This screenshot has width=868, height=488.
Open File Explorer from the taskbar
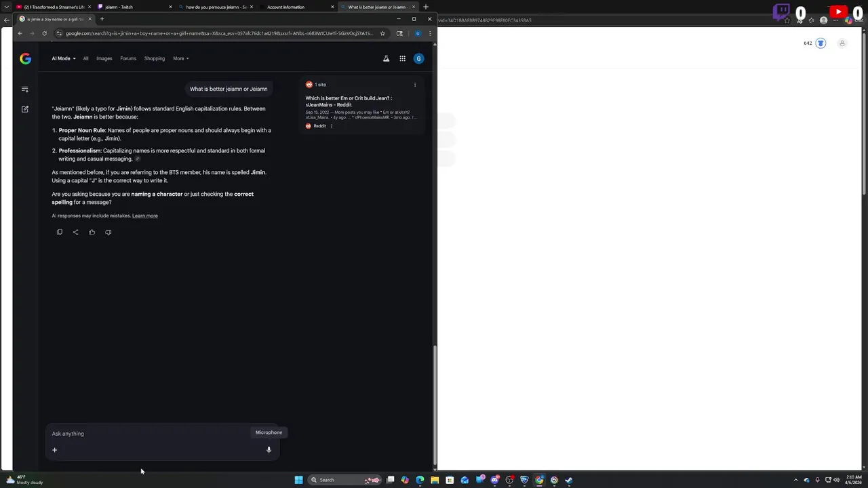[435, 480]
